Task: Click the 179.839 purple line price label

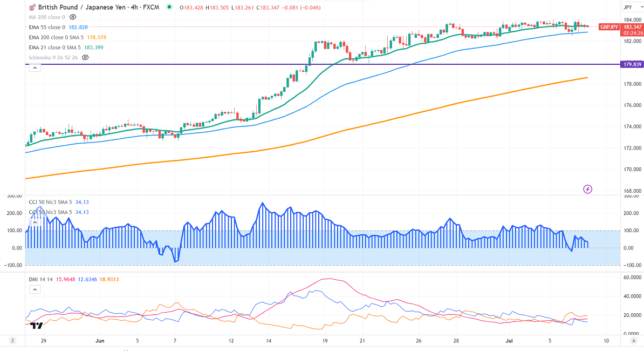Action: coord(632,64)
